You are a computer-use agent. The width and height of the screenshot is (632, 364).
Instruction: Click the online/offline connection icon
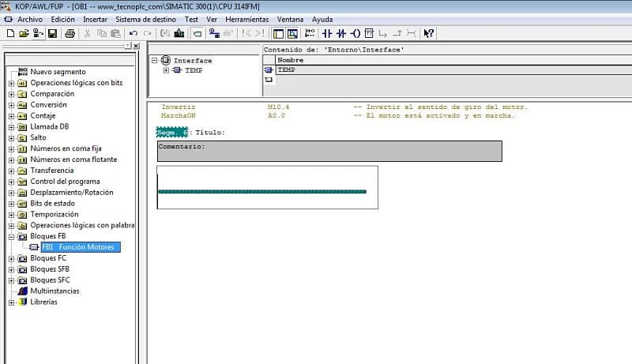[x=214, y=33]
